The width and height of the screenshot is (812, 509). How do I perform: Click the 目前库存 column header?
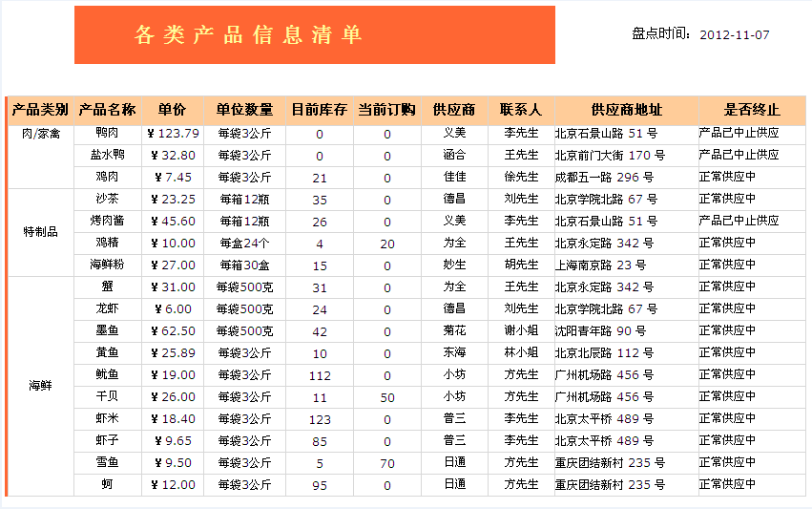319,110
